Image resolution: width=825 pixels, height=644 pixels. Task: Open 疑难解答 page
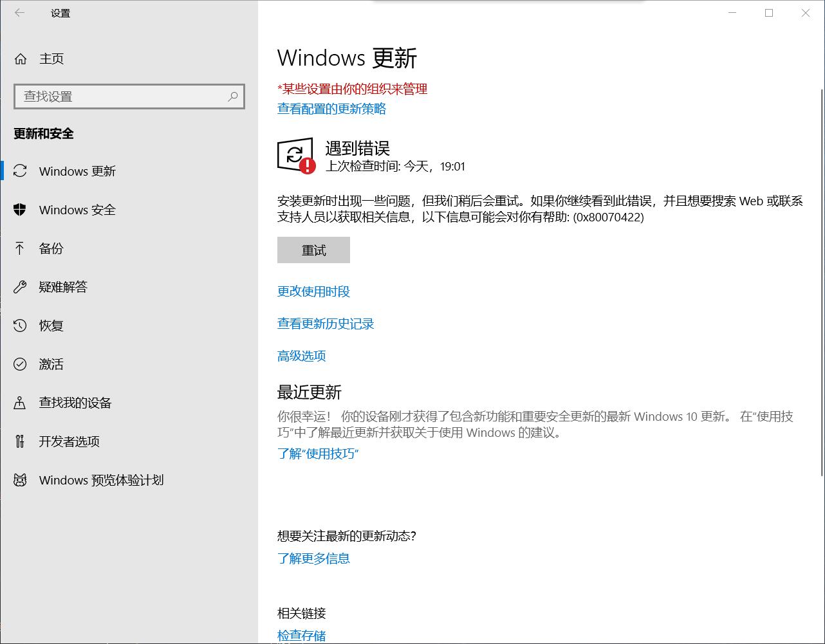pyautogui.click(x=129, y=287)
